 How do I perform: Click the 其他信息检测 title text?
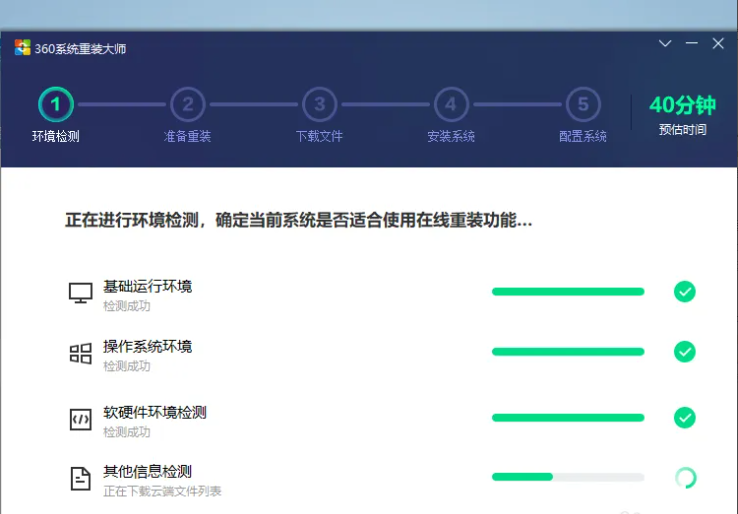pos(147,472)
